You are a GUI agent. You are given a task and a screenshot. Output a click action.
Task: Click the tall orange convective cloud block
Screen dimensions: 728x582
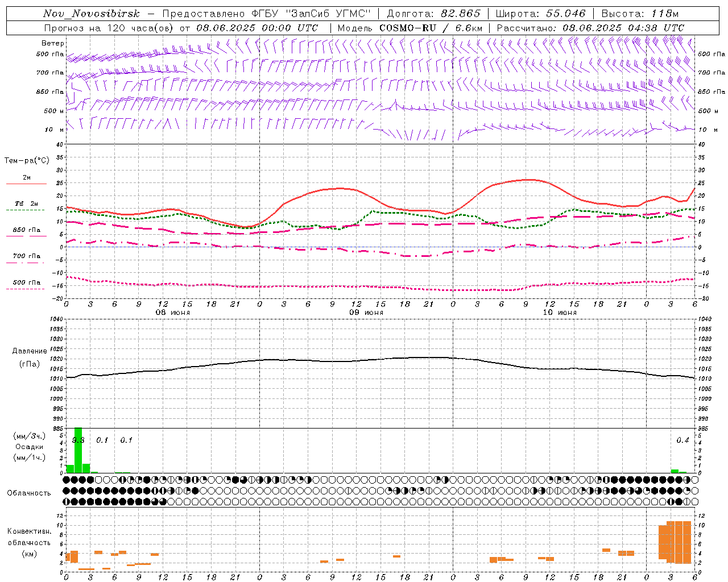point(675,542)
